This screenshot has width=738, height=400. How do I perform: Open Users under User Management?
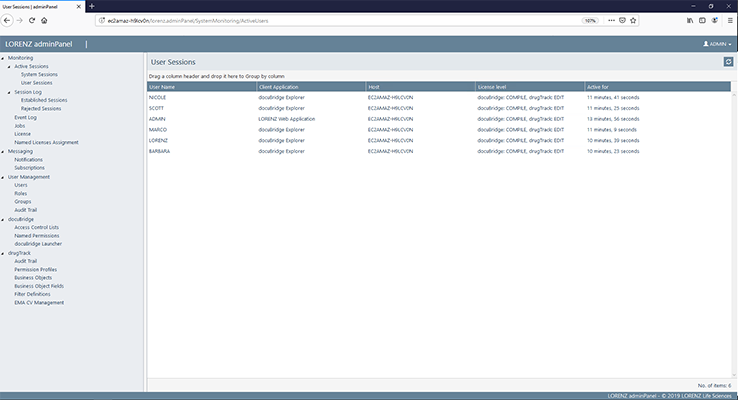coord(21,185)
